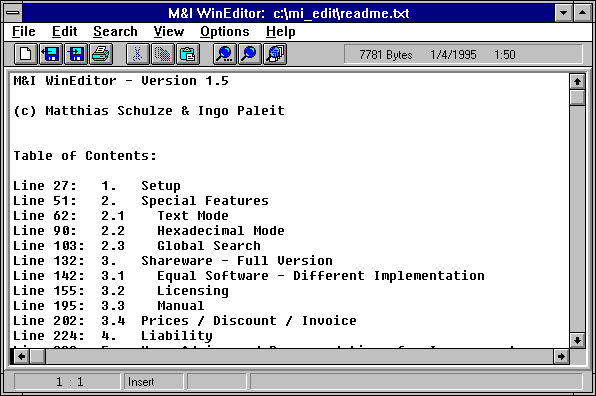Viewport: 596px width, 396px height.
Task: Open the Help menu
Action: click(281, 32)
